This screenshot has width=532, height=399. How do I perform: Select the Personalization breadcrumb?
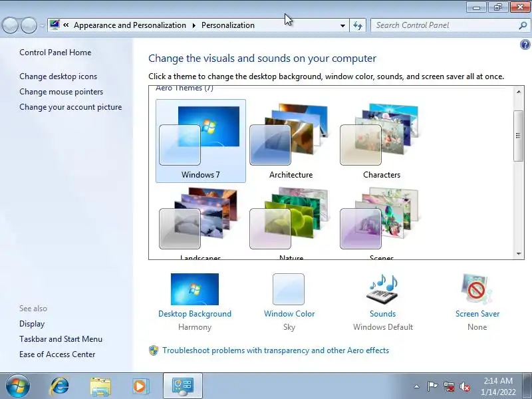coord(228,25)
